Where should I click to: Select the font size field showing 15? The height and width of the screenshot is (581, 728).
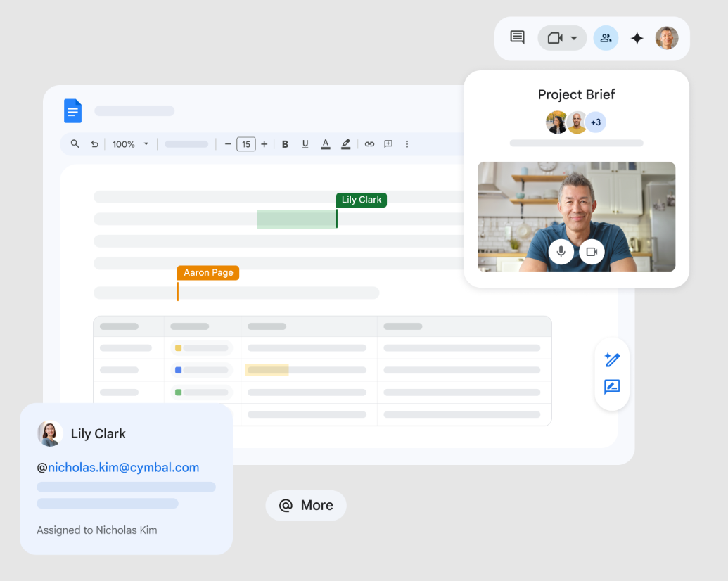246,144
